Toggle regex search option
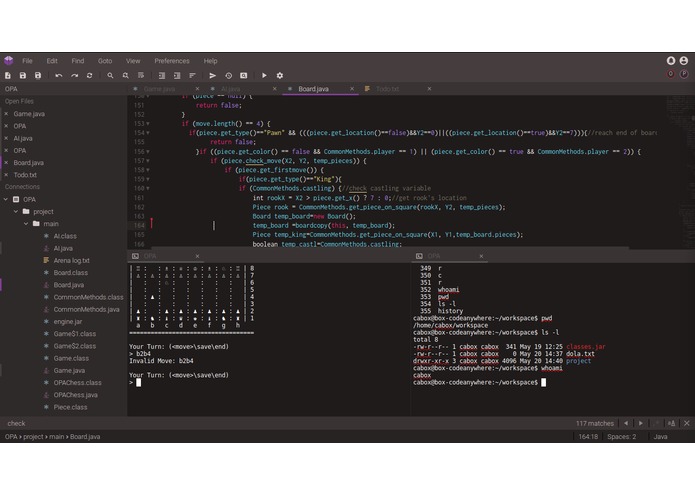 [657, 423]
